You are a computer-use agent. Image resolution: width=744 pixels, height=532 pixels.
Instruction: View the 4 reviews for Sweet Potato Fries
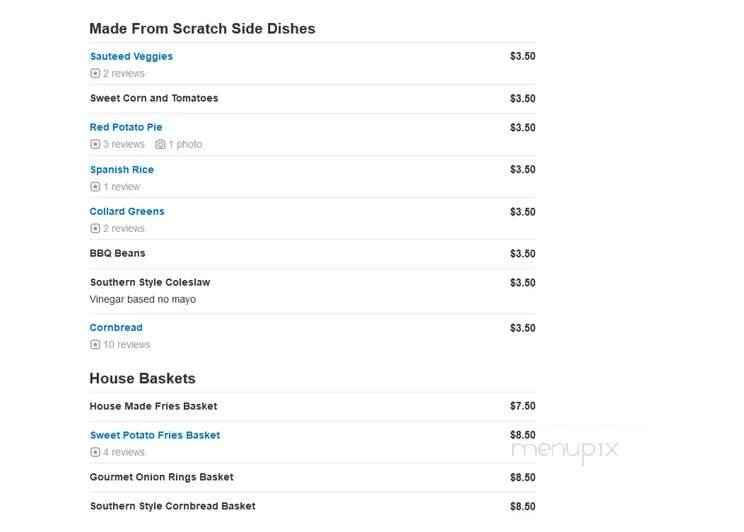tap(124, 453)
